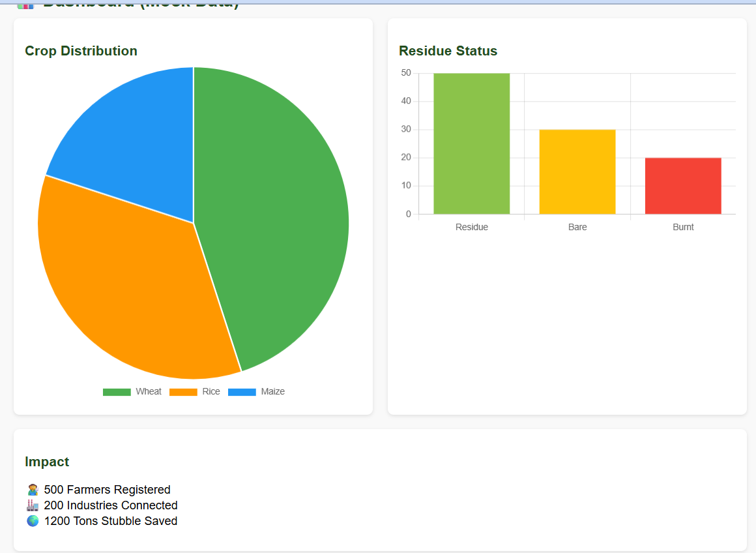
Task: Click the Impact heading
Action: [x=47, y=462]
